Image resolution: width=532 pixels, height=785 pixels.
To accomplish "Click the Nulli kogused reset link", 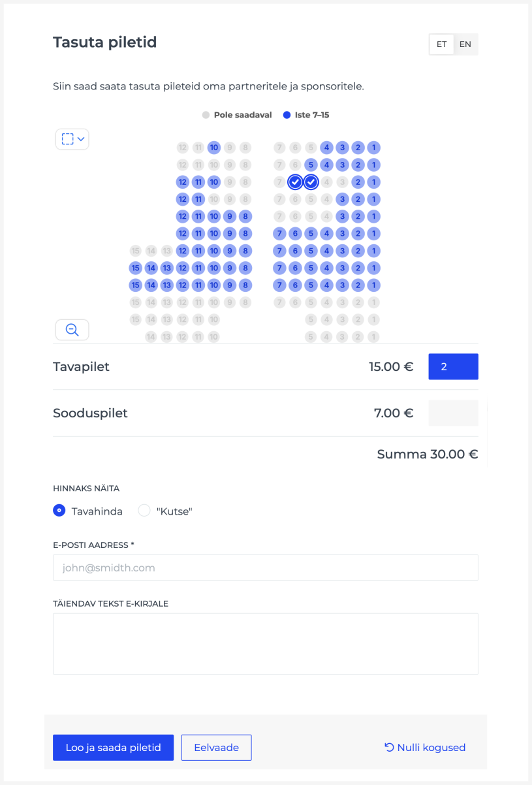I will point(425,747).
